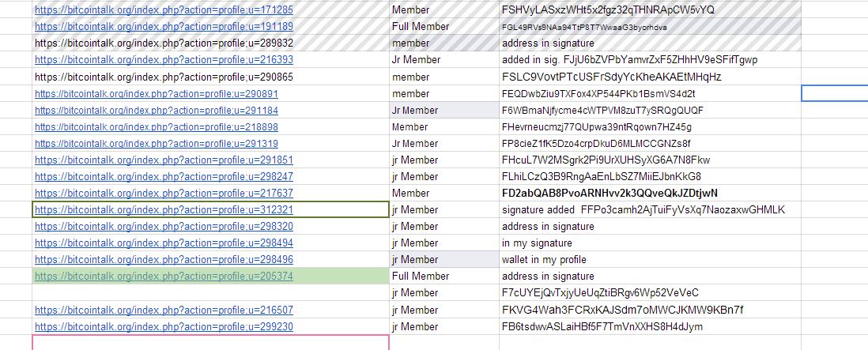Select address cell starting FSLC9Vovt
Viewport: 868px width, 350px height.
coord(651,77)
